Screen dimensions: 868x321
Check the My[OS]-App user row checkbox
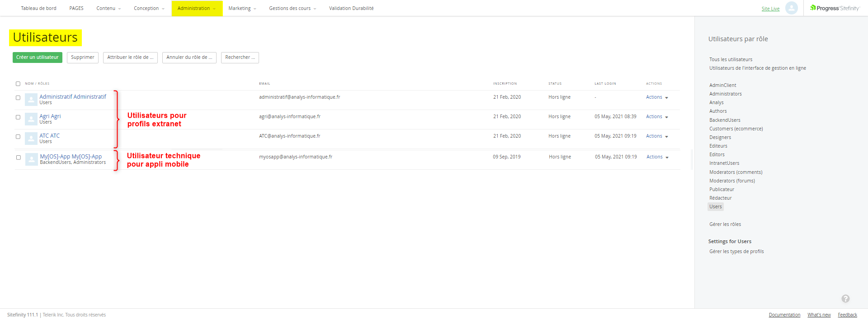click(19, 158)
